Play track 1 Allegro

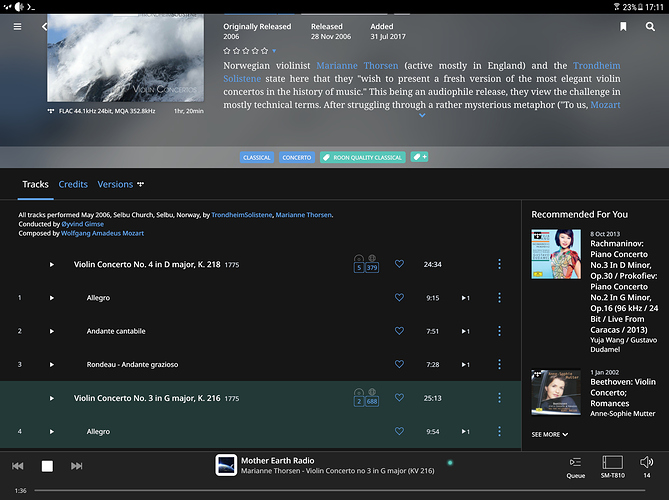pos(52,298)
